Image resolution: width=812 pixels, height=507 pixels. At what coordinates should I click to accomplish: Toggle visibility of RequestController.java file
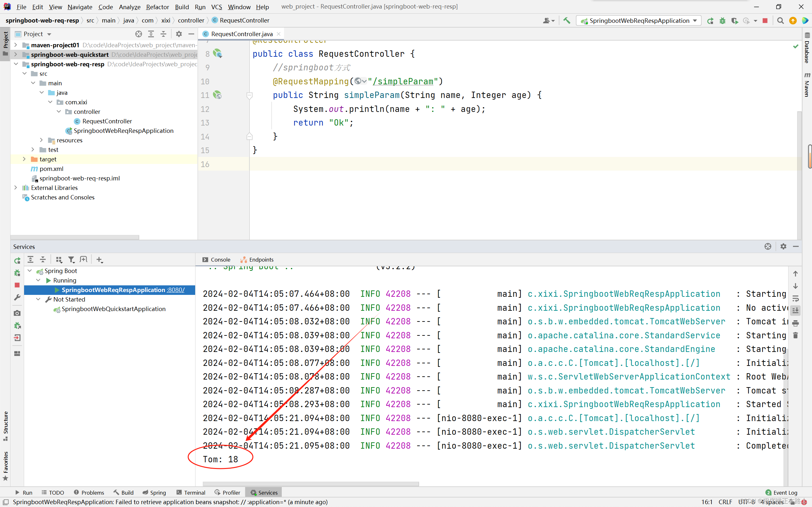click(281, 33)
